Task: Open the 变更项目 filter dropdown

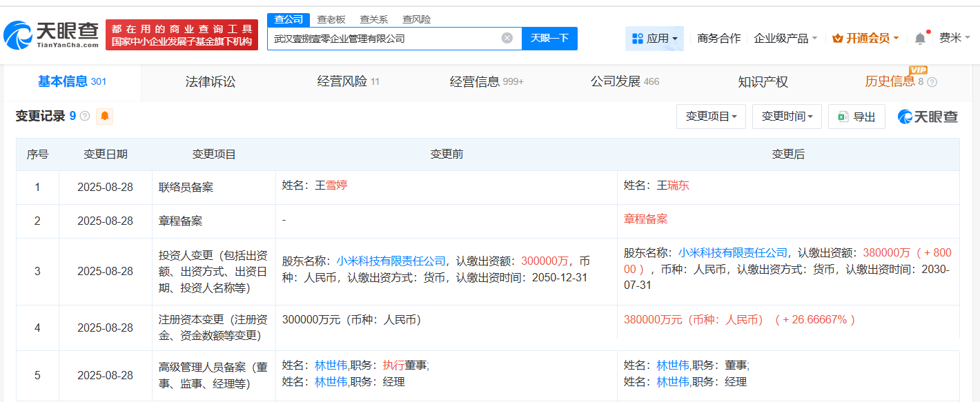Action: 710,117
